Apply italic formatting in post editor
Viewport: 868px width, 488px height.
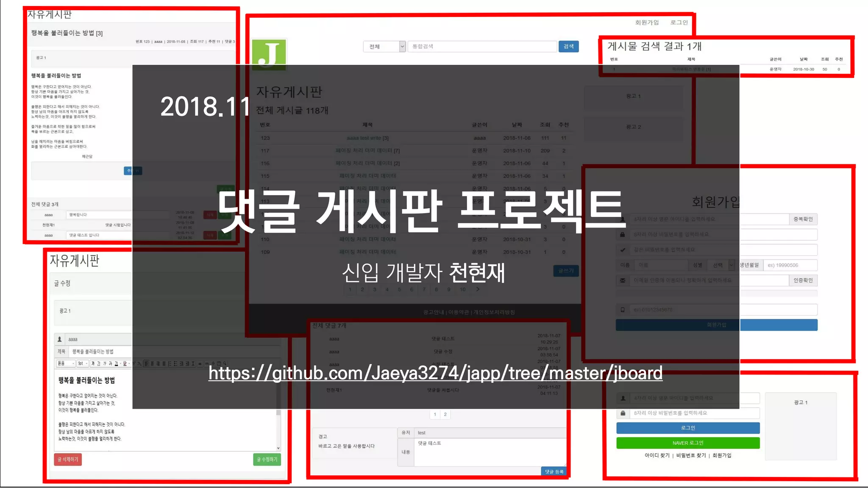click(x=105, y=363)
